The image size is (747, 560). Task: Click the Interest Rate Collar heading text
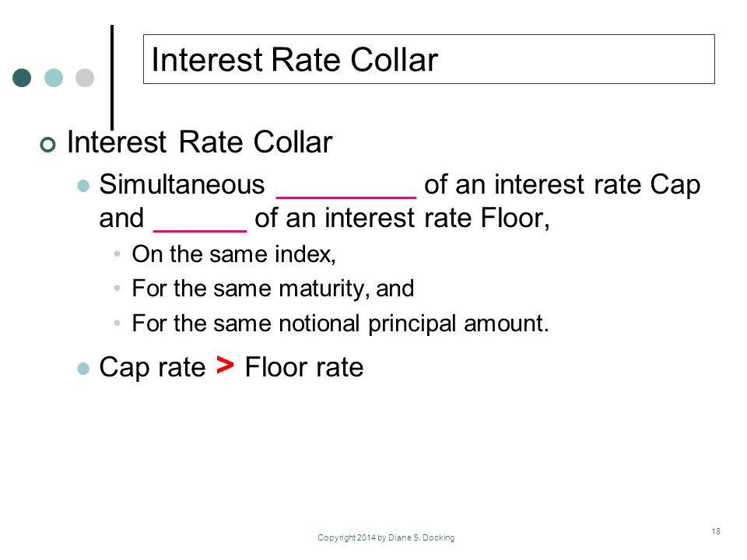[200, 142]
